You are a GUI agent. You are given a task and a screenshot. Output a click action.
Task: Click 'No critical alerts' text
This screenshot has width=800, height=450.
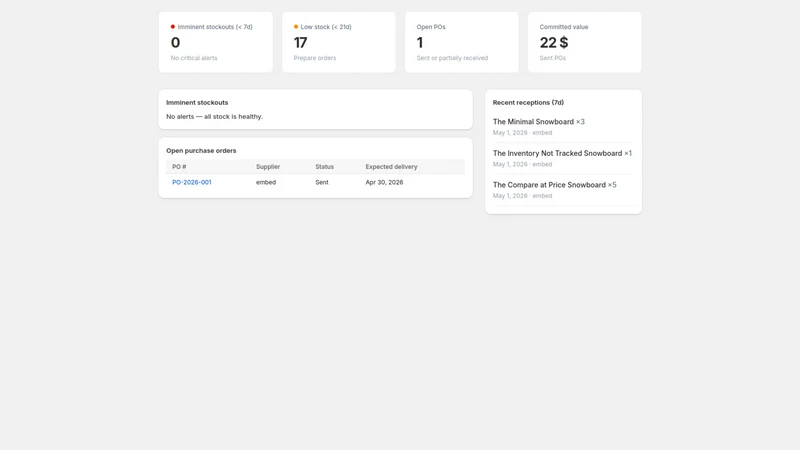point(194,58)
